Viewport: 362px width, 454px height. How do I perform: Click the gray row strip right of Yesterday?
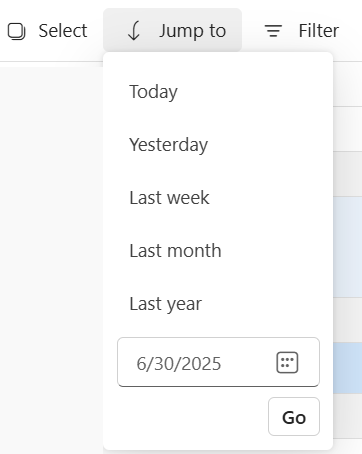(x=347, y=174)
